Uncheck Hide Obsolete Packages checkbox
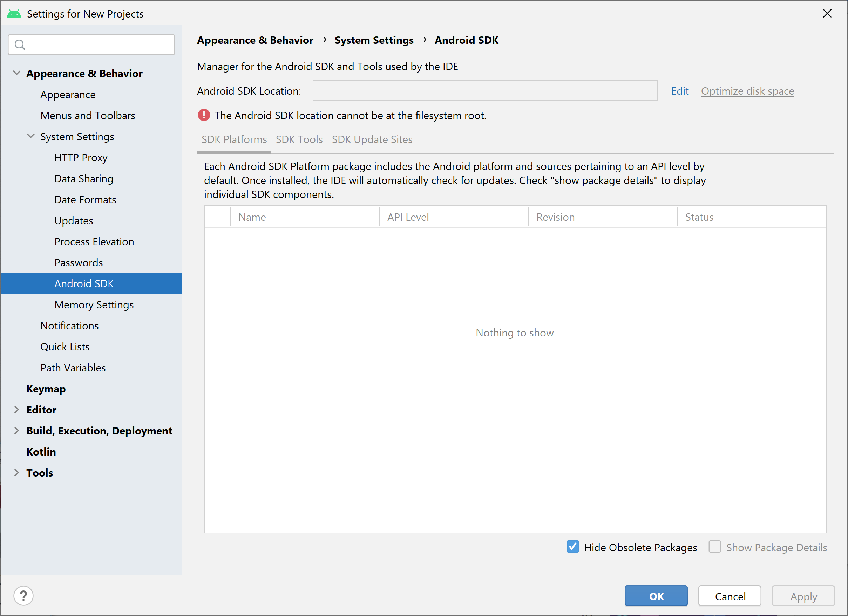 572,547
